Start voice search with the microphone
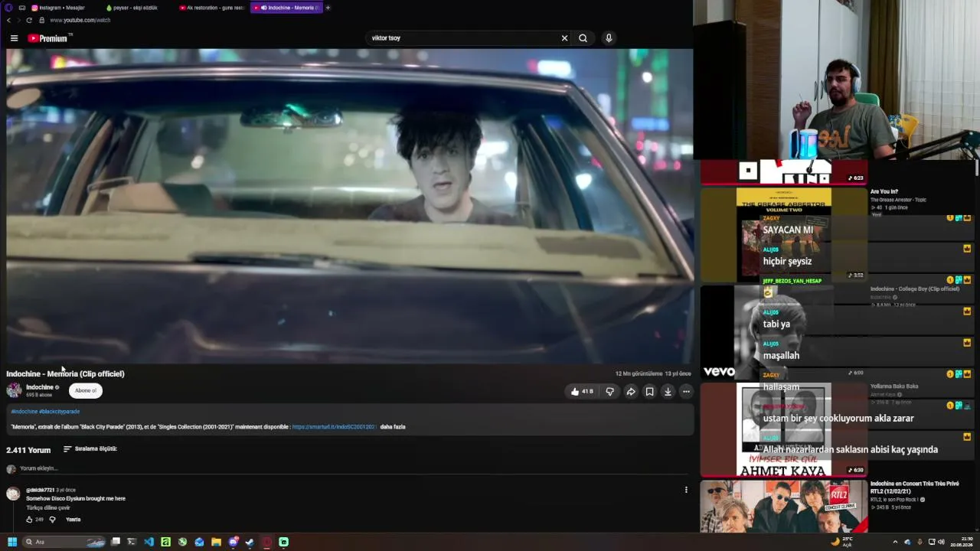Screen dimensions: 980x551 coord(609,38)
